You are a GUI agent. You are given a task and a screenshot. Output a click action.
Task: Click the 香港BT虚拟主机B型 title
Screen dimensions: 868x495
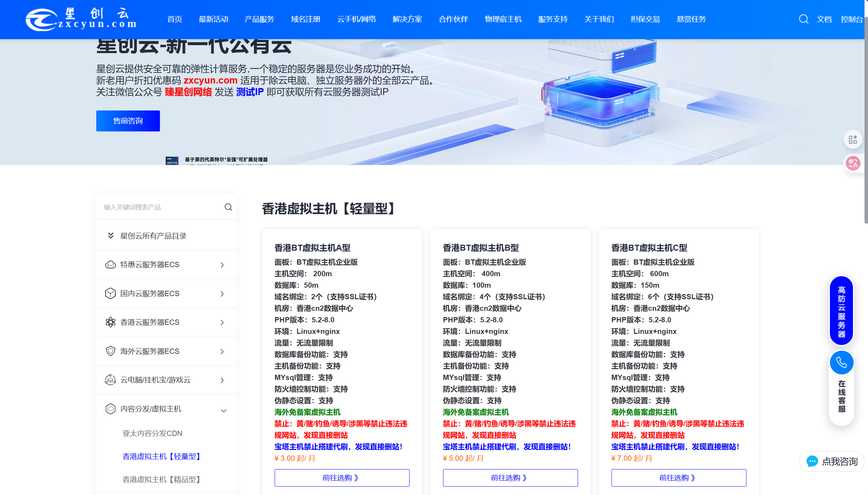481,248
